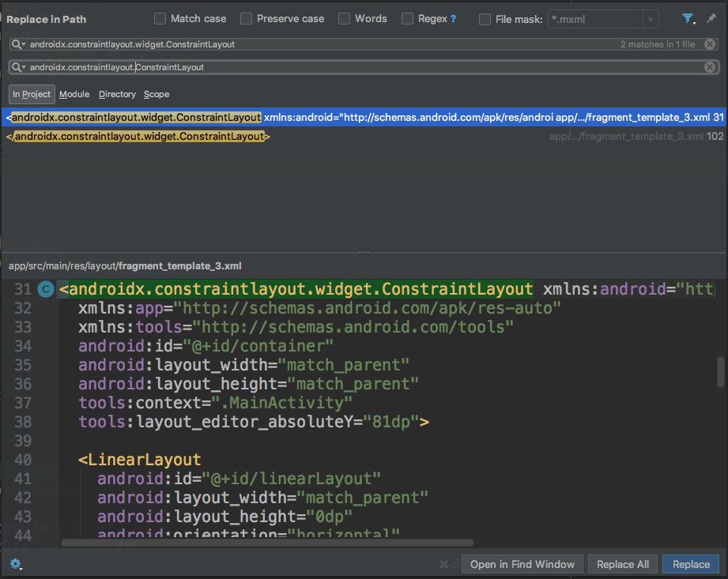
Task: Toggle the Words checkbox
Action: [344, 18]
